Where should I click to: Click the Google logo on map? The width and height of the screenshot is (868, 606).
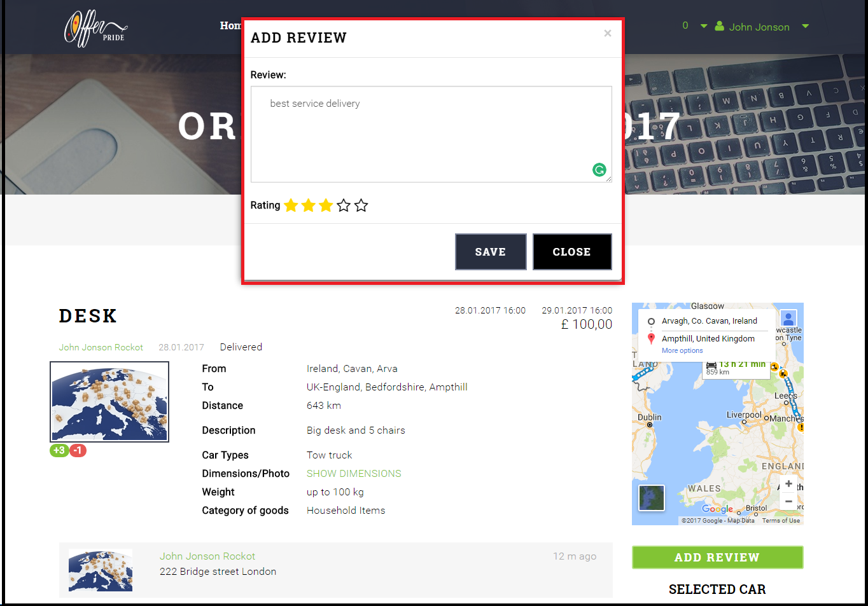click(x=717, y=509)
